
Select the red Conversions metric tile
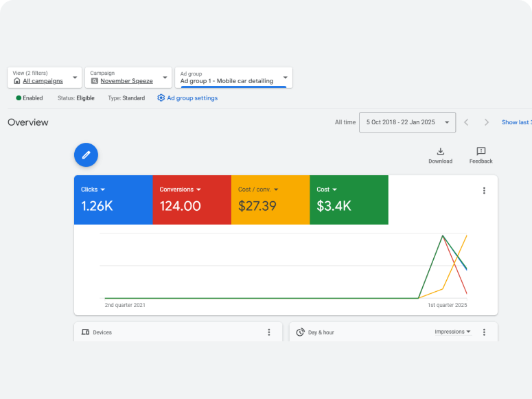click(192, 200)
